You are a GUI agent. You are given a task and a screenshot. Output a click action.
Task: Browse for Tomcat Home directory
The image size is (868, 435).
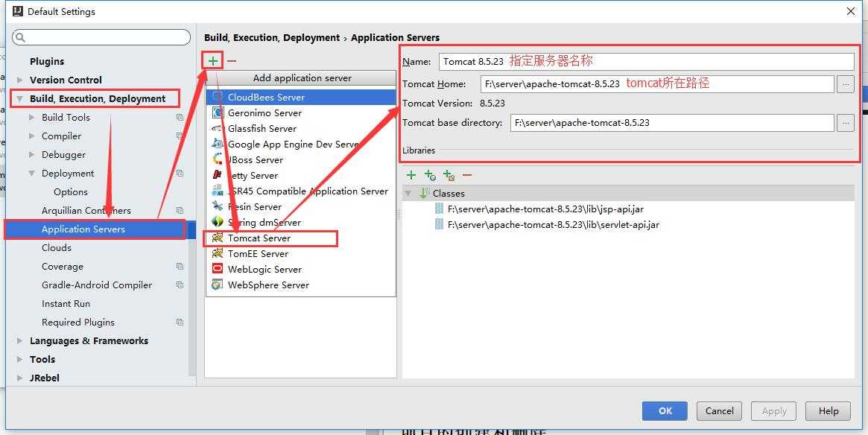pyautogui.click(x=846, y=84)
